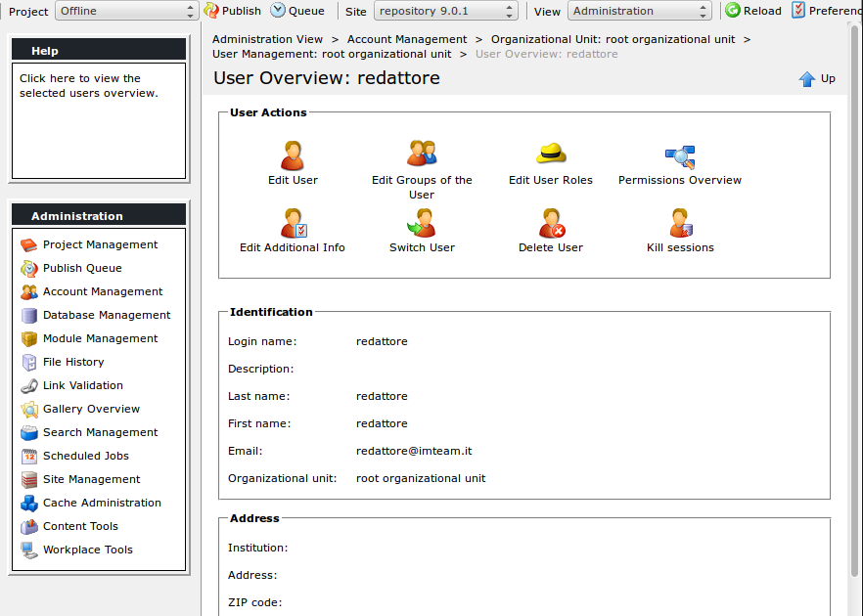Open Organizational Unit: root organizational unit breadcrumb
The height and width of the screenshot is (616, 863).
[x=613, y=39]
